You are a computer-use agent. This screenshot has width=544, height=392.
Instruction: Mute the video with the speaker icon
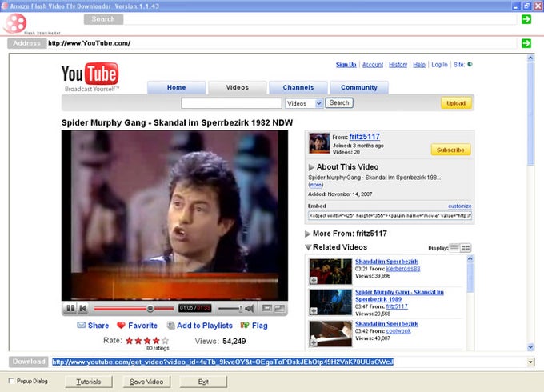point(249,308)
